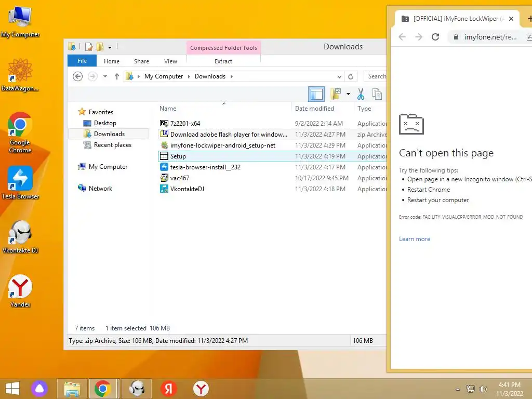Click Downloads in address breadcrumb
The image size is (532, 399).
(x=210, y=76)
